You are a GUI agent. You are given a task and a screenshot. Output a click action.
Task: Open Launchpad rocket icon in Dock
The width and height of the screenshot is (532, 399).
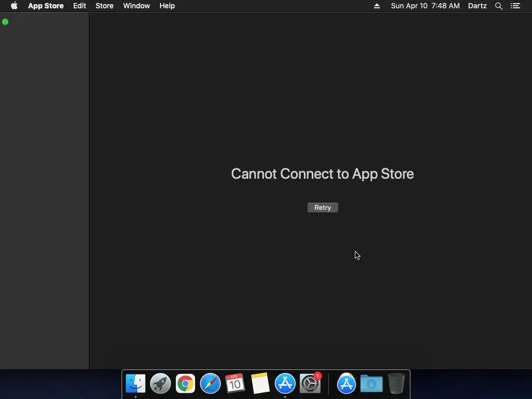point(161,383)
